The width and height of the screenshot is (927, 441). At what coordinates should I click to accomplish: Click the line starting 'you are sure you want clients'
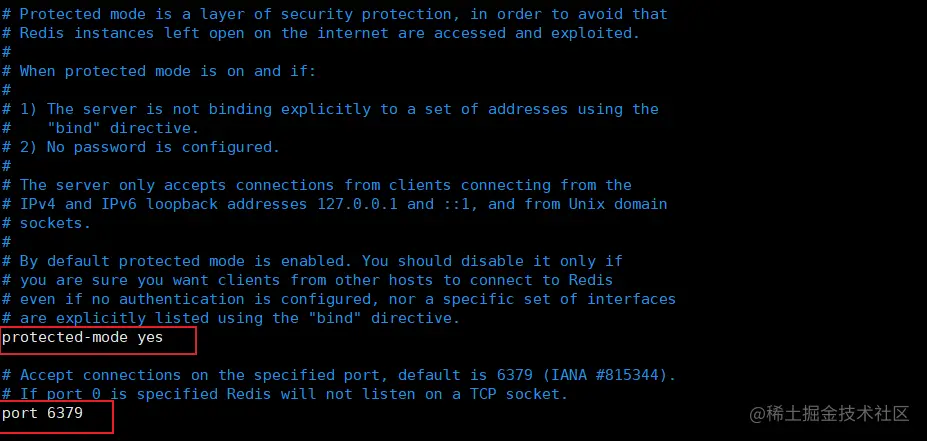pyautogui.click(x=308, y=280)
